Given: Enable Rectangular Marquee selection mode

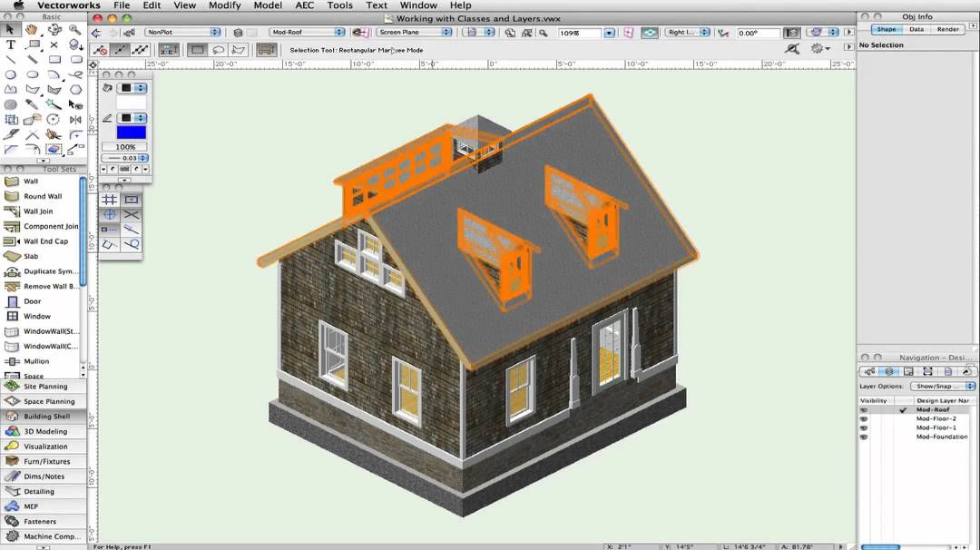Looking at the screenshot, I should tap(197, 49).
